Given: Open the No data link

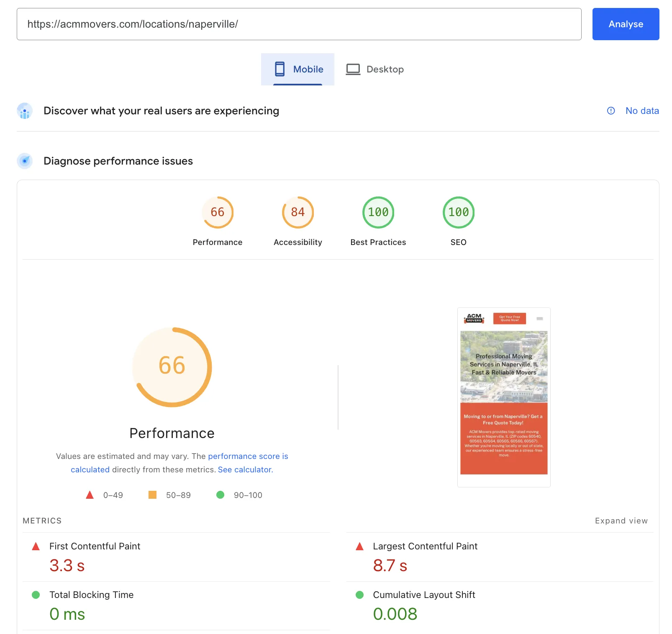Looking at the screenshot, I should tap(642, 111).
